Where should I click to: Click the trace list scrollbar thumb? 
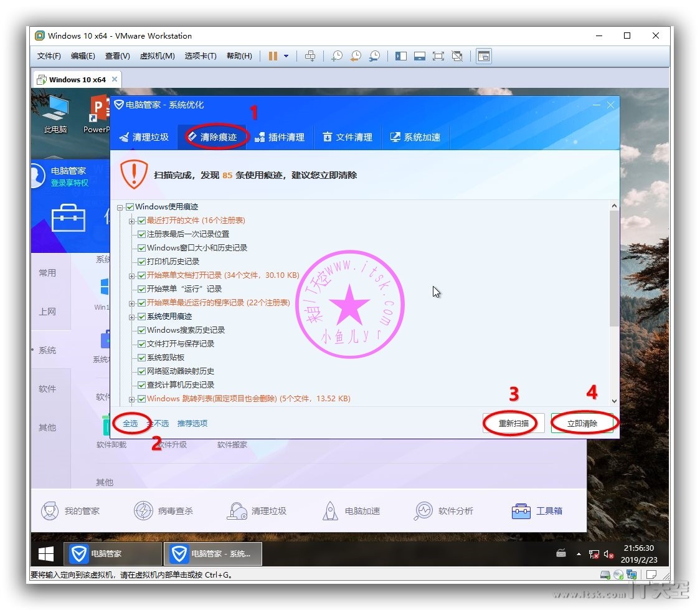click(x=614, y=268)
